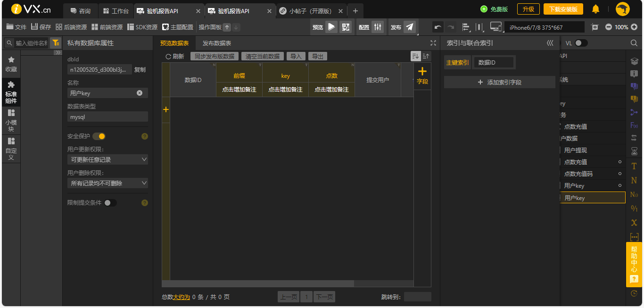Click the publish paper plane icon
Screen dimensions: 644x308
(x=410, y=27)
